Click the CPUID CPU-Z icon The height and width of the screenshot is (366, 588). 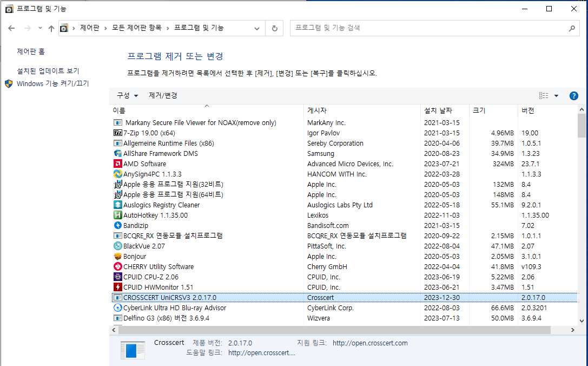tap(117, 277)
